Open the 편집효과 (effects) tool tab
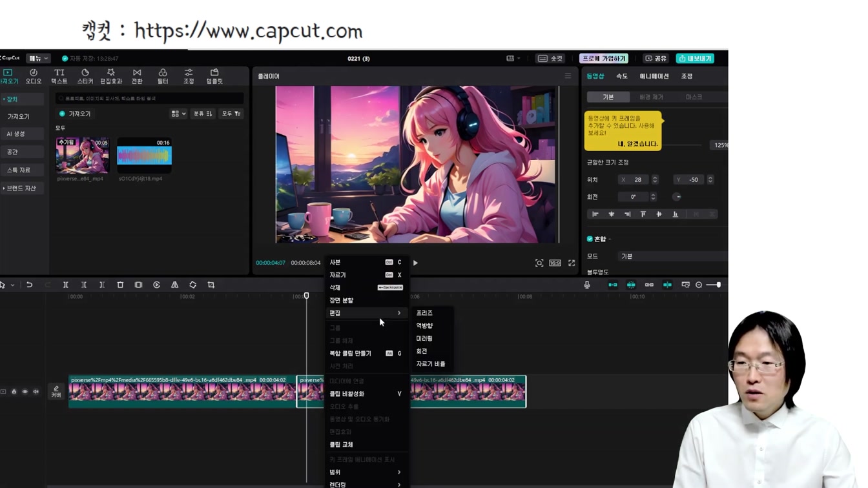Viewport: 868px width, 488px height. pyautogui.click(x=111, y=76)
